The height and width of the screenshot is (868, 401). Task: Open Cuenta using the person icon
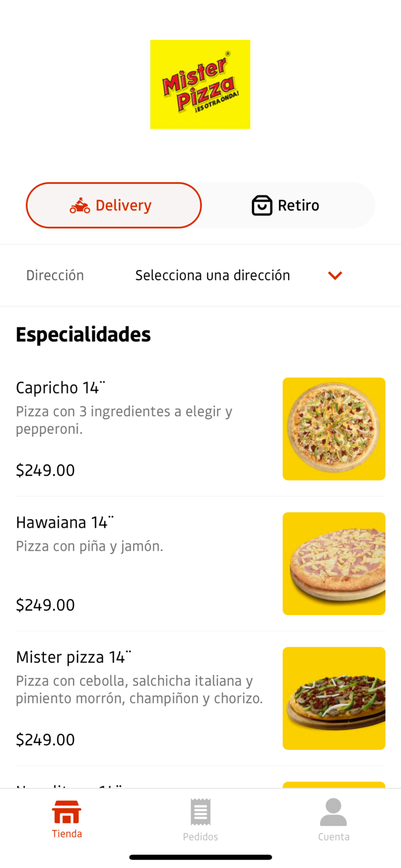click(334, 812)
